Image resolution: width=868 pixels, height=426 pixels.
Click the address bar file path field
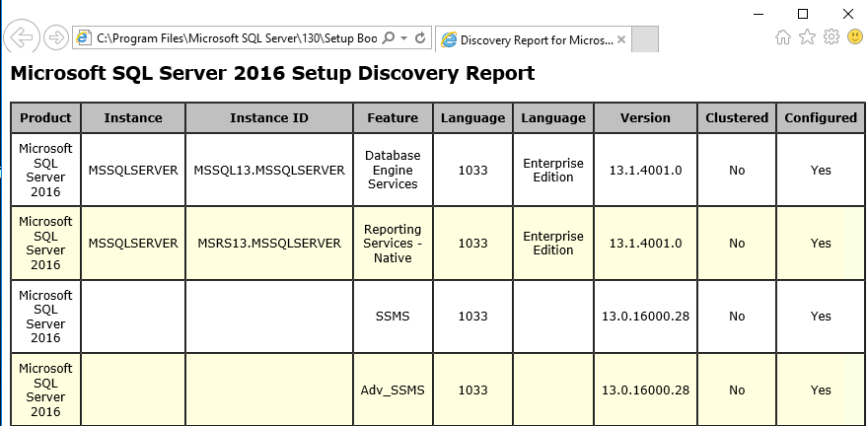(x=237, y=38)
